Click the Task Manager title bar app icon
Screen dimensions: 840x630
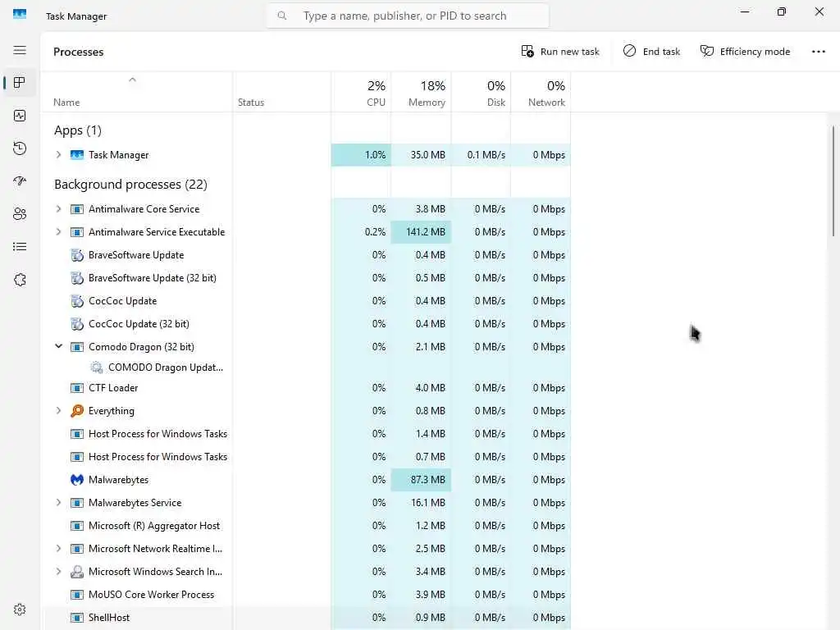coord(20,14)
